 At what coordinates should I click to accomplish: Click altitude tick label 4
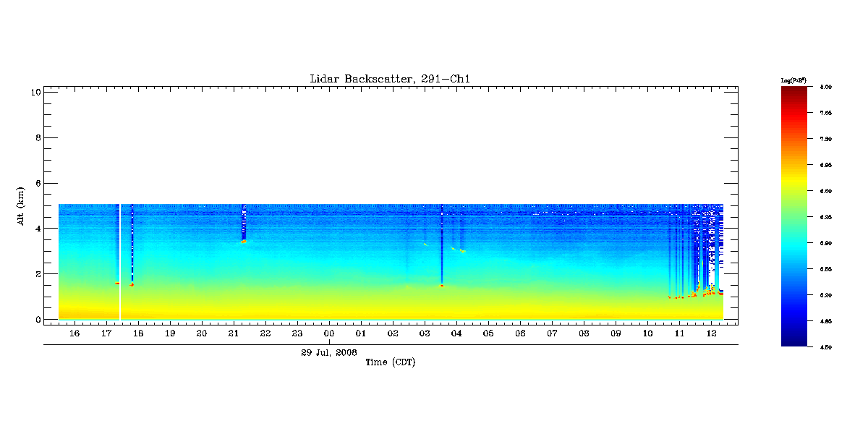(x=37, y=229)
